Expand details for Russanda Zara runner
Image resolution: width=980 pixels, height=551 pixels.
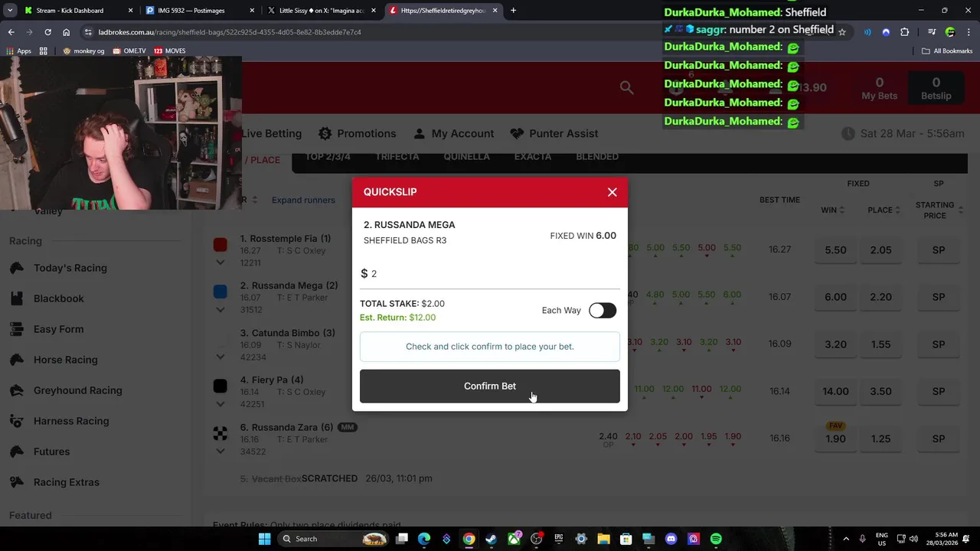pyautogui.click(x=220, y=452)
